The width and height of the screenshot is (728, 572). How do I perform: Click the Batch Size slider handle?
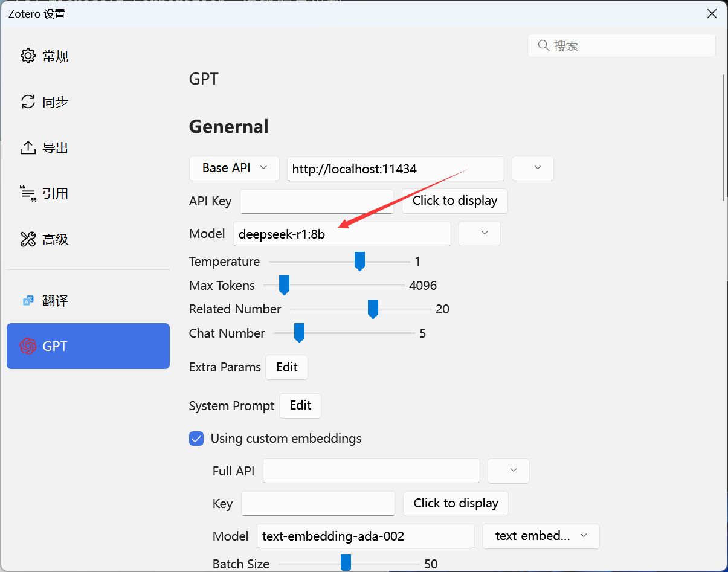346,563
